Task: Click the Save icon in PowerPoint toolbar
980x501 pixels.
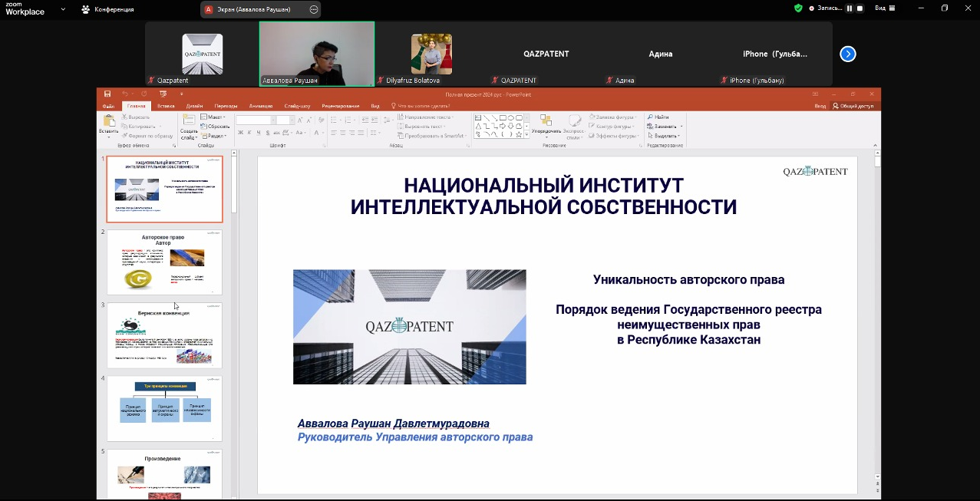Action: [x=107, y=94]
